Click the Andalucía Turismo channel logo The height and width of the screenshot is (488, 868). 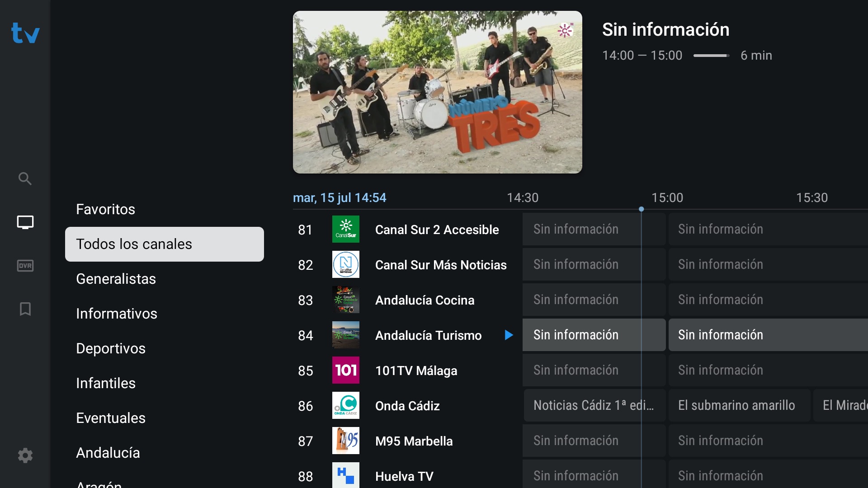(346, 335)
